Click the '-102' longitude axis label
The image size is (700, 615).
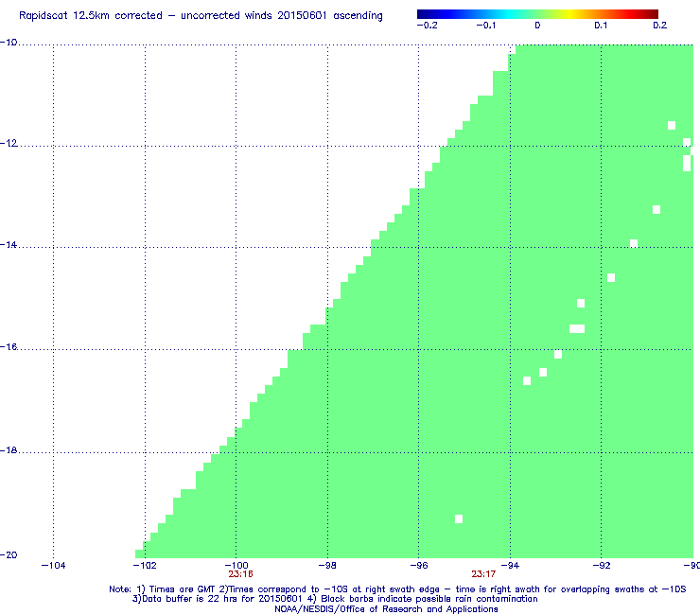tap(145, 566)
